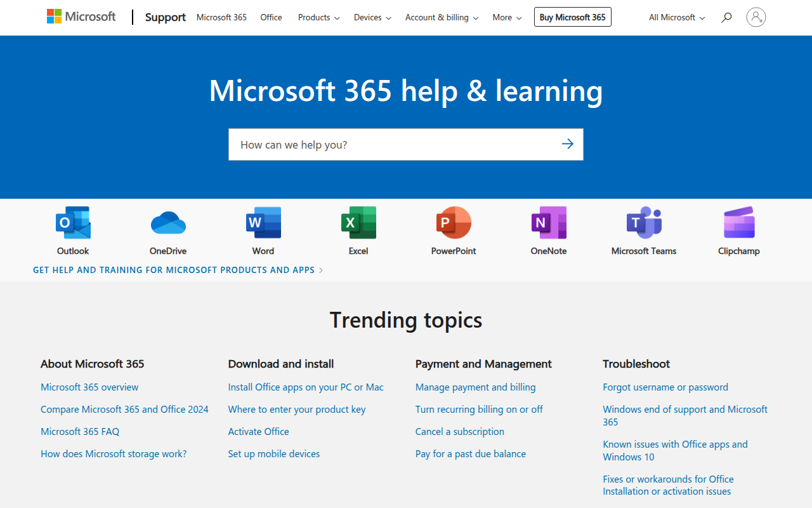
Task: Click the Clipchamp label text
Action: pyautogui.click(x=739, y=251)
